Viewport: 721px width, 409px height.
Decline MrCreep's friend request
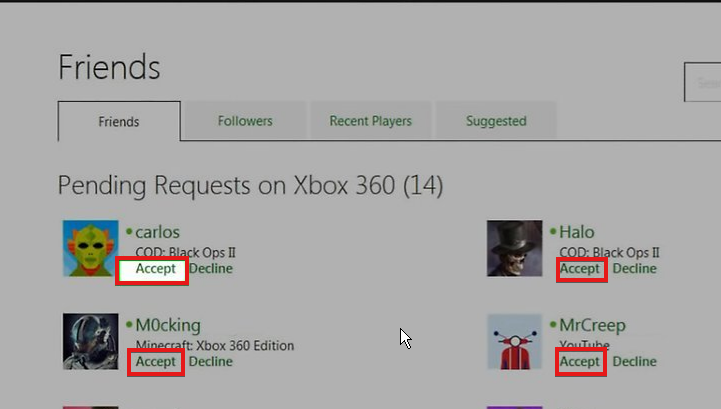click(635, 362)
